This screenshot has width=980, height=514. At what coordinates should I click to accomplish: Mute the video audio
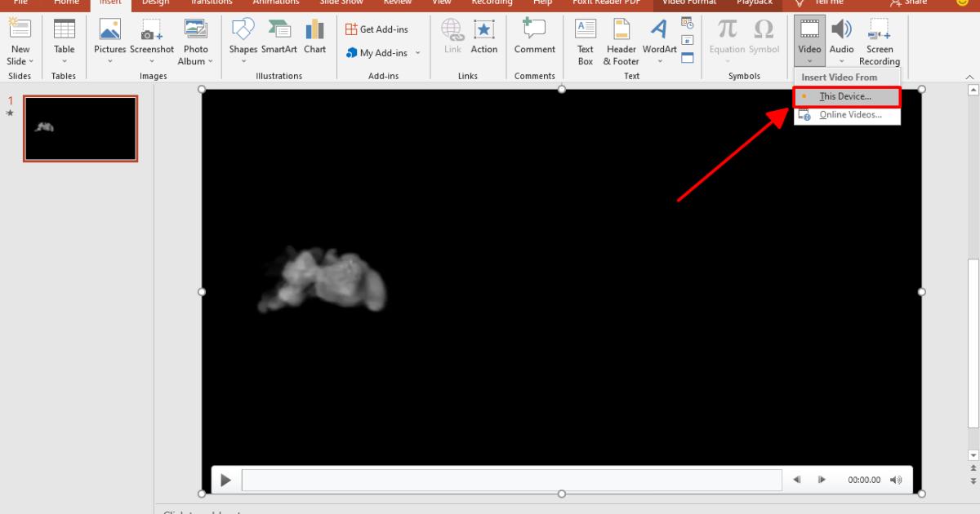895,480
